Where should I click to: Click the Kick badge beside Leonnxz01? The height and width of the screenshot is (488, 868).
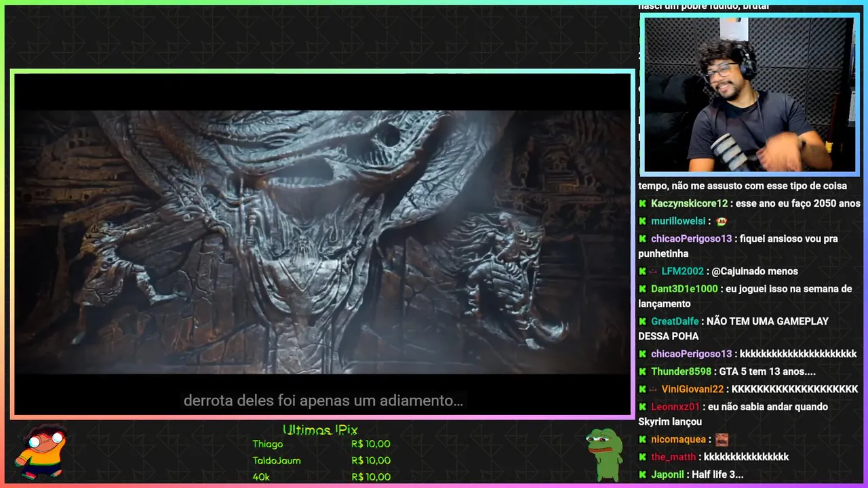pos(642,407)
